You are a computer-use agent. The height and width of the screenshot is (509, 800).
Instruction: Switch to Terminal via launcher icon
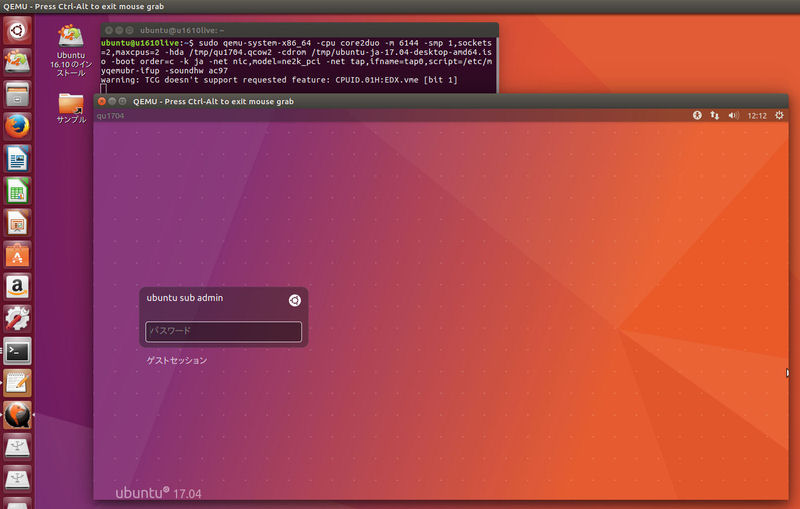pos(17,351)
